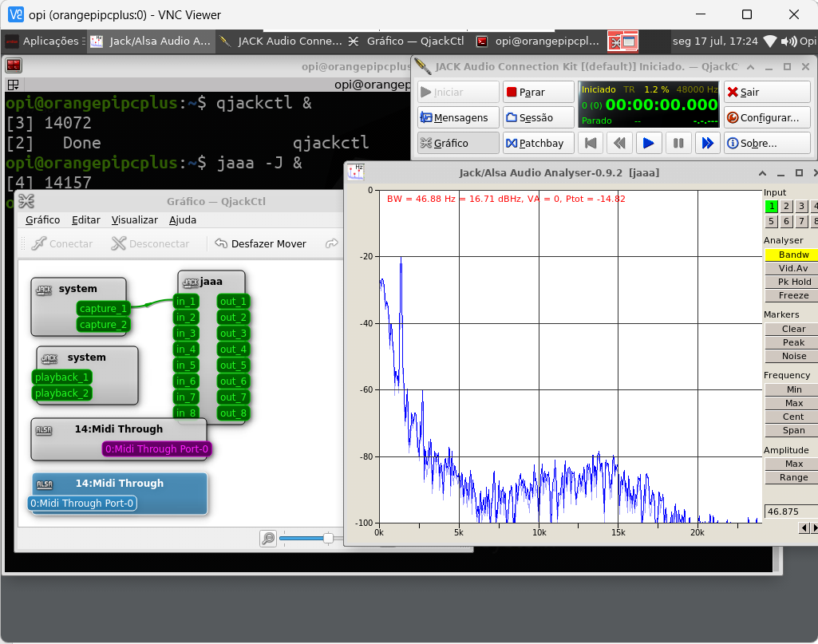818x644 pixels.
Task: Click the Sobre about button
Action: point(766,143)
